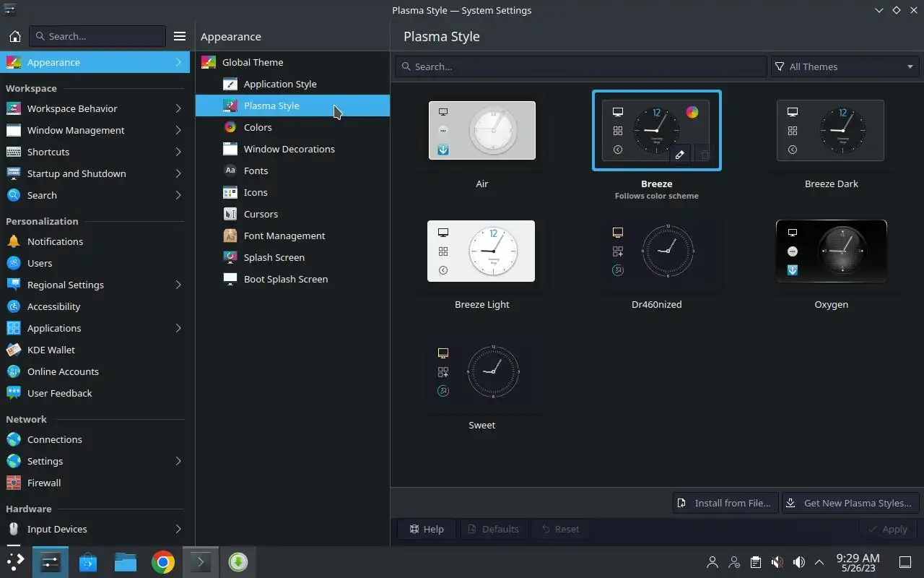Click the sidebar settings search field
The image size is (924, 578).
[97, 36]
